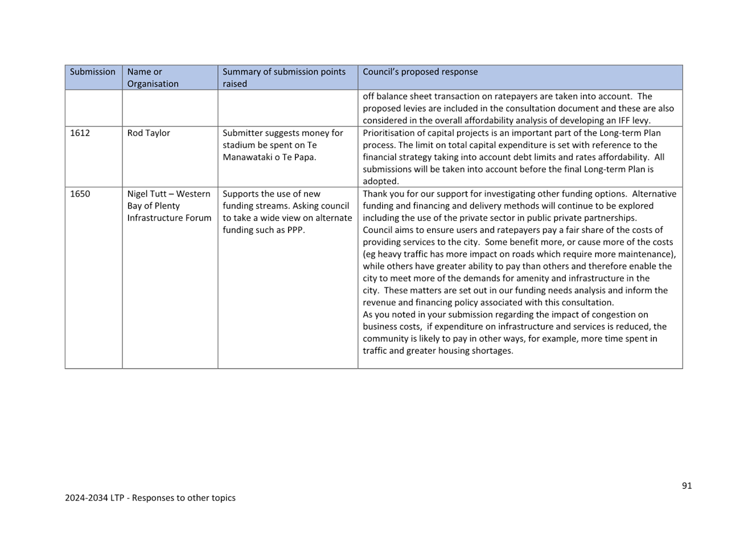Click the "Summary of submission points raised" header

[x=287, y=77]
